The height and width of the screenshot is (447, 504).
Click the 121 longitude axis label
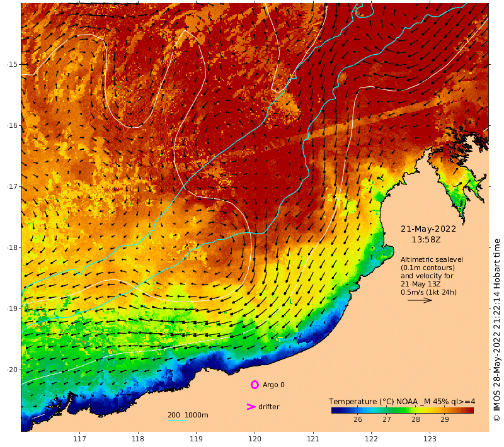pyautogui.click(x=313, y=439)
